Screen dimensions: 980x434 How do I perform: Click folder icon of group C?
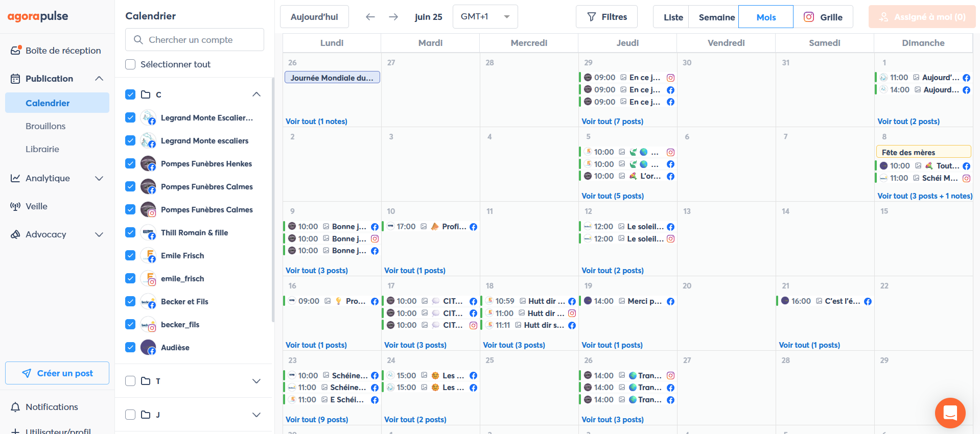[146, 94]
